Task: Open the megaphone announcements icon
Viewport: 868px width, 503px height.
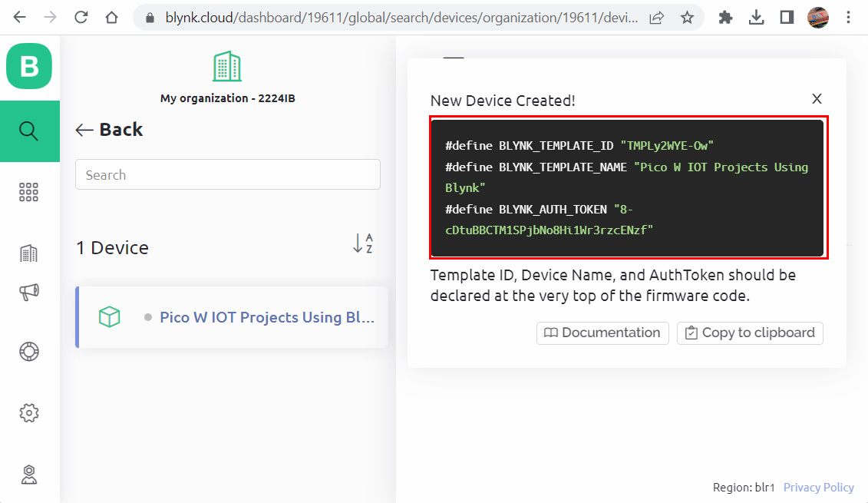Action: point(29,291)
